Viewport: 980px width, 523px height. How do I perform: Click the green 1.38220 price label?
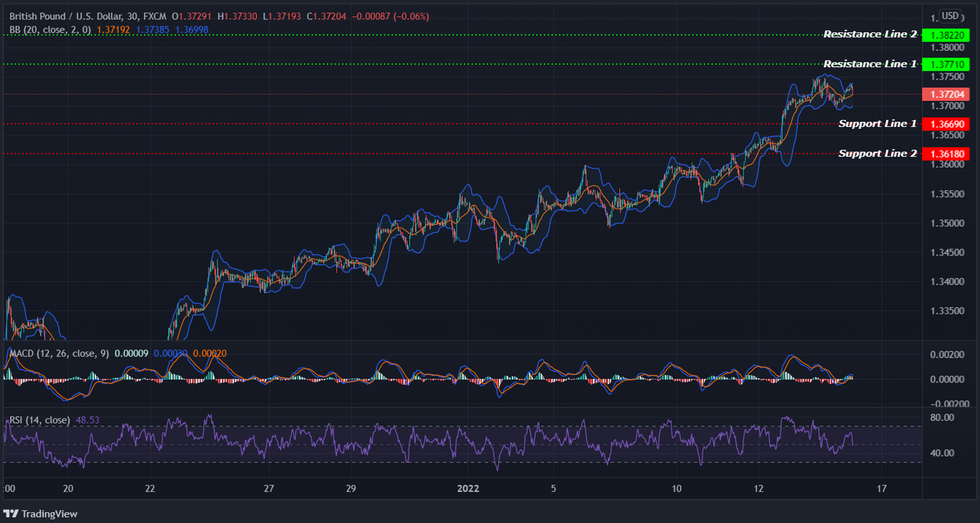tap(947, 34)
